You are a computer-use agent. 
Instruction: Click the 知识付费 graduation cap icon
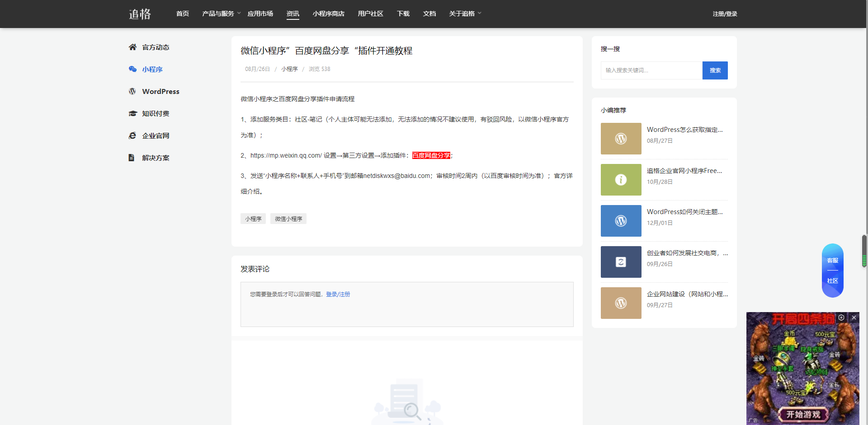(132, 113)
